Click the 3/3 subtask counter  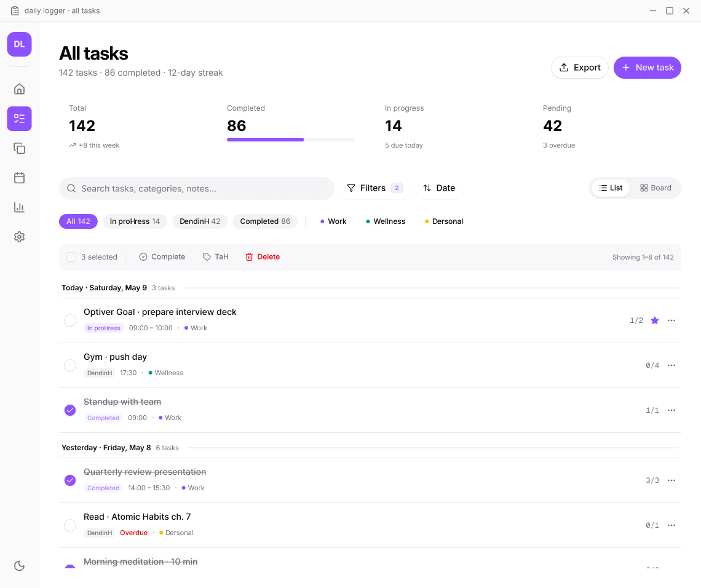tap(652, 480)
